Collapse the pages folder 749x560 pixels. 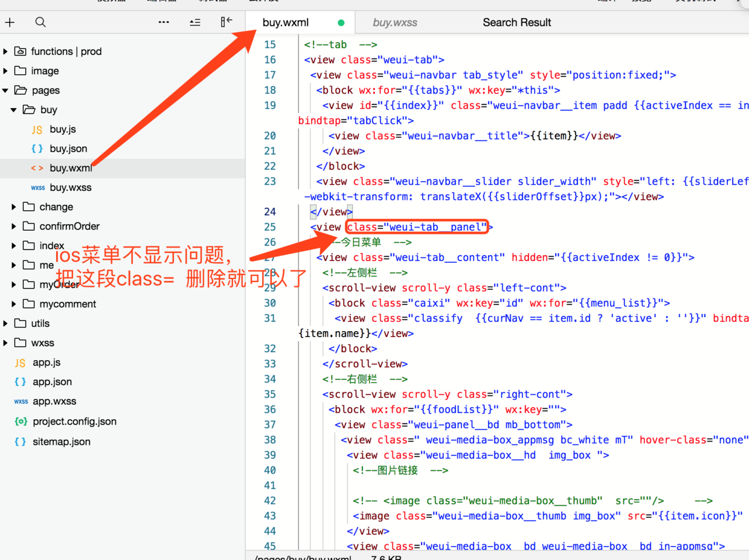click(x=46, y=90)
